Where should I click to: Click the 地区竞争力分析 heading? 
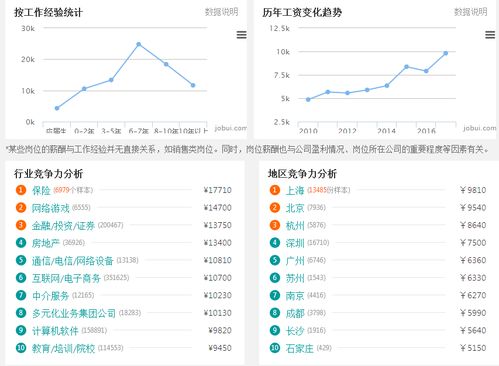[302, 174]
